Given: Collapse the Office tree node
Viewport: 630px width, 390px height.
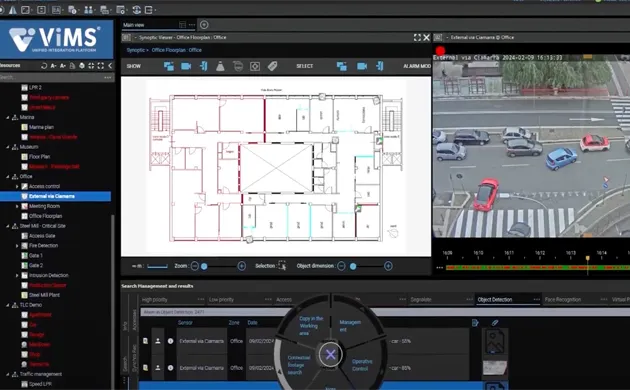Looking at the screenshot, I should [8, 176].
